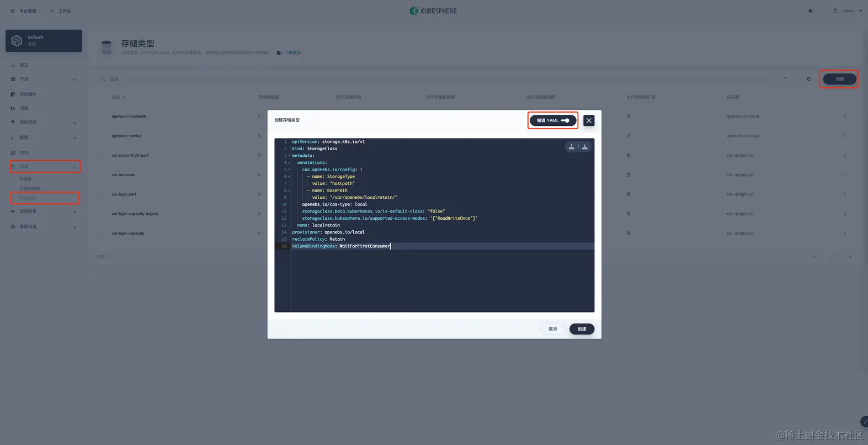The height and width of the screenshot is (445, 868).
Task: Click the 存储类型 page header icon
Action: click(x=106, y=47)
